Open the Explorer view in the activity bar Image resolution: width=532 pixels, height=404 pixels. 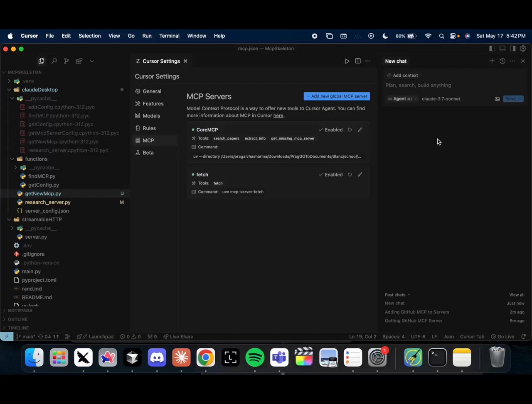(41, 61)
